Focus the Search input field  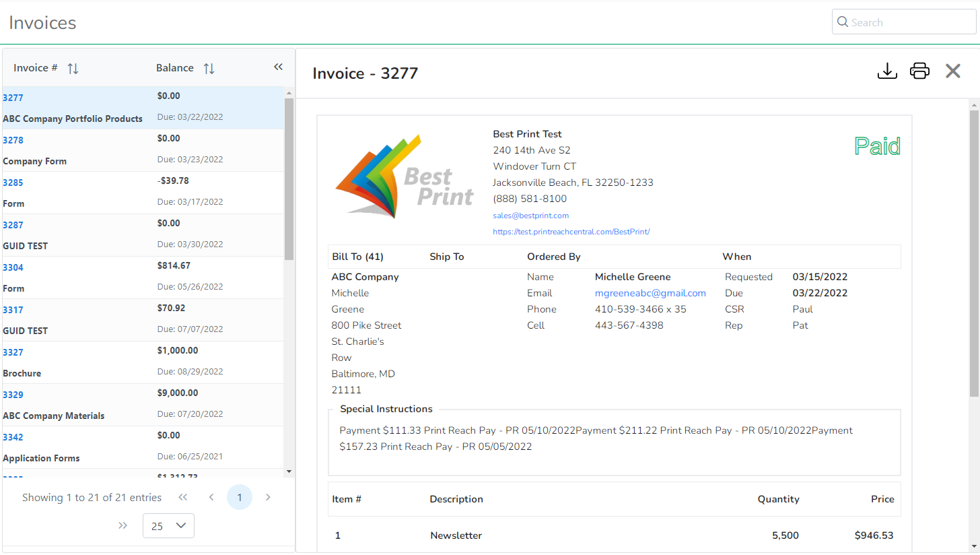pos(903,22)
